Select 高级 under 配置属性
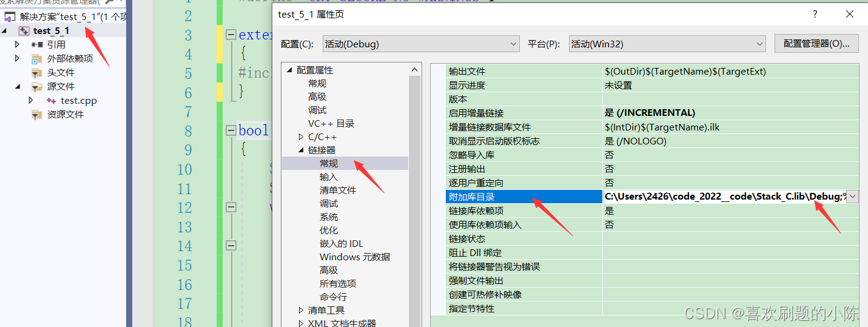The width and height of the screenshot is (868, 327). pyautogui.click(x=317, y=97)
